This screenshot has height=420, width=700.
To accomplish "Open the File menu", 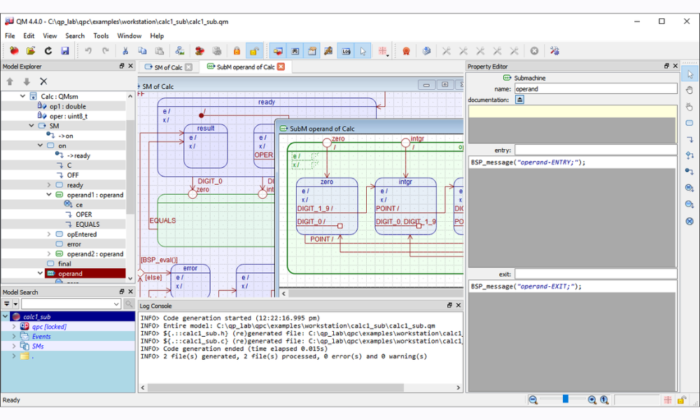I will coord(10,36).
